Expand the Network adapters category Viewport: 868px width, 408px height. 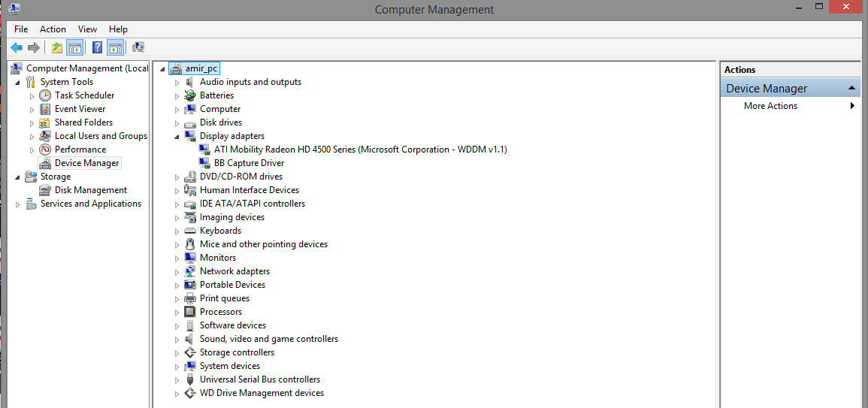(x=177, y=272)
